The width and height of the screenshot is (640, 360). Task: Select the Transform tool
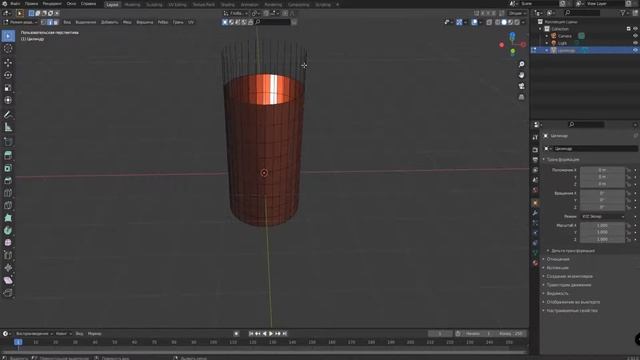[8, 100]
